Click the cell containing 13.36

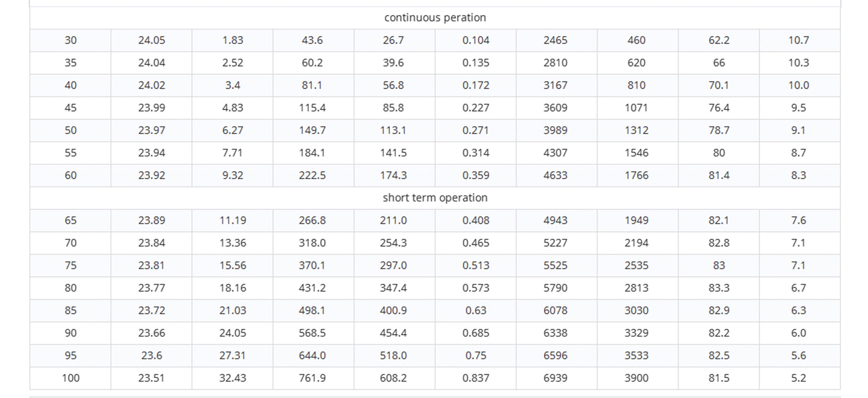tap(233, 243)
